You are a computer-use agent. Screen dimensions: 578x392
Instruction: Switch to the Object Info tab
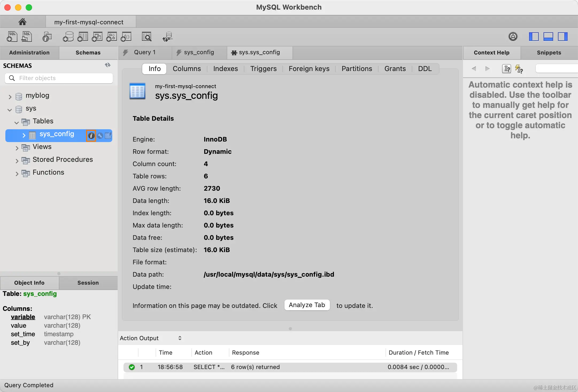coord(29,283)
